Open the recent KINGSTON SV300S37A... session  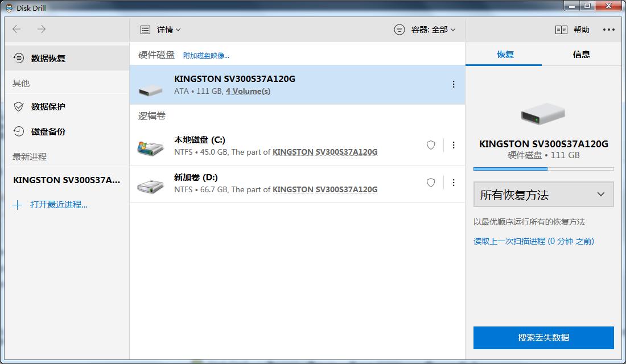[66, 180]
